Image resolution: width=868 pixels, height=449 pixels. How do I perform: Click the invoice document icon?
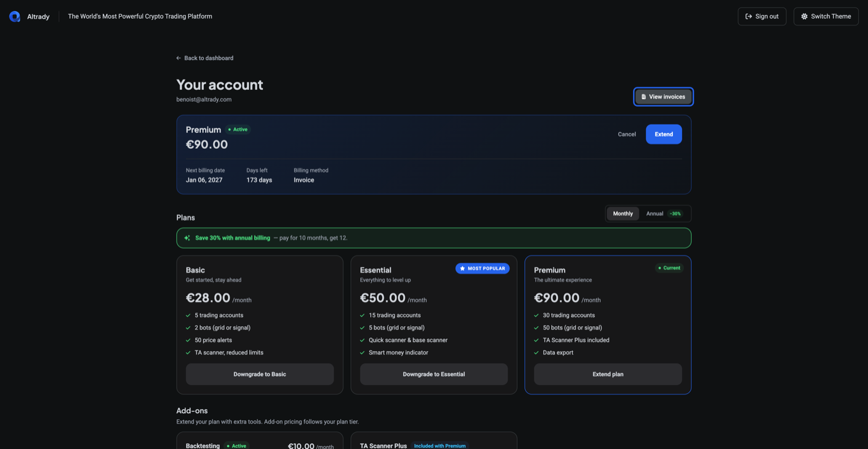click(644, 97)
